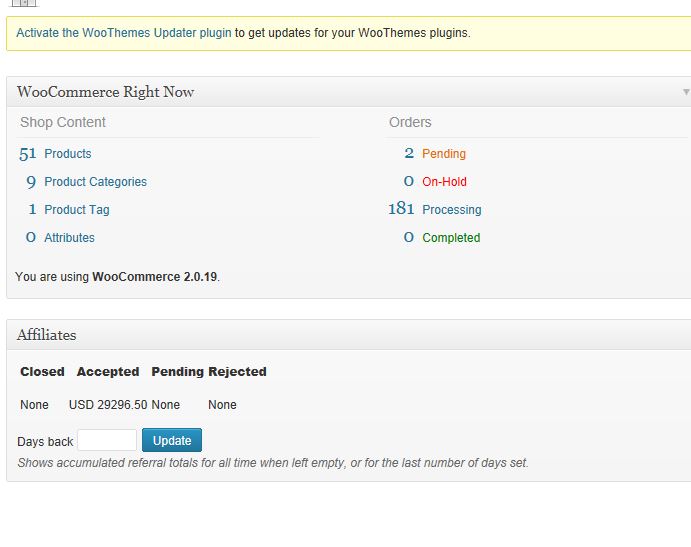The width and height of the screenshot is (691, 547).
Task: View Completed orders
Action: click(451, 238)
